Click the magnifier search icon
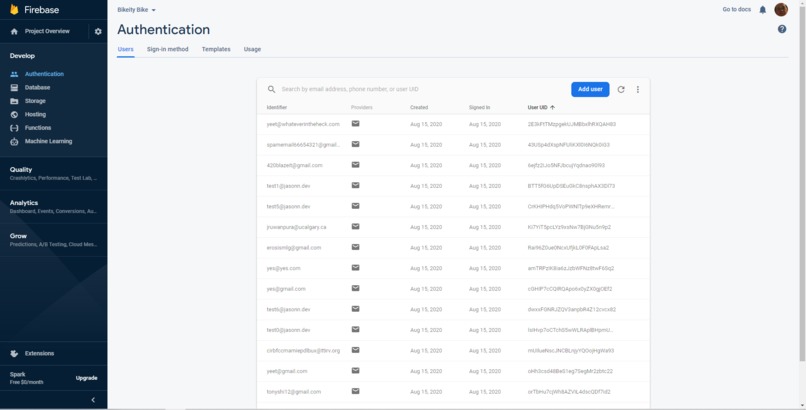 coord(271,89)
